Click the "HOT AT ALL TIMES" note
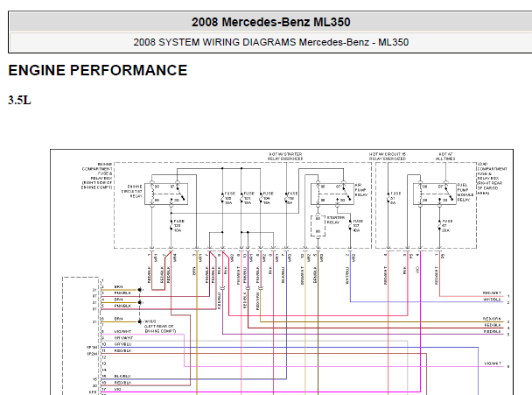The width and height of the screenshot is (532, 395). tap(445, 156)
